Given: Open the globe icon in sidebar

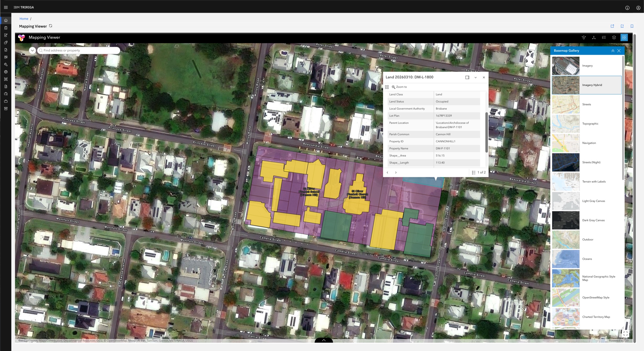Looking at the screenshot, I should pyautogui.click(x=6, y=72).
